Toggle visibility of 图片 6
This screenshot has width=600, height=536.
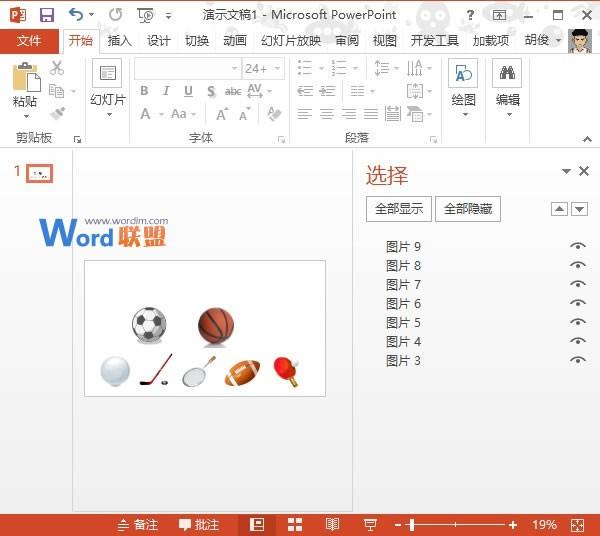(x=578, y=303)
